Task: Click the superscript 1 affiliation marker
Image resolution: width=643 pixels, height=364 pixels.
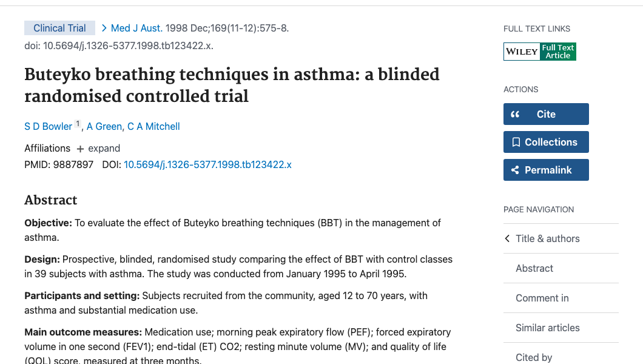Action: point(78,123)
